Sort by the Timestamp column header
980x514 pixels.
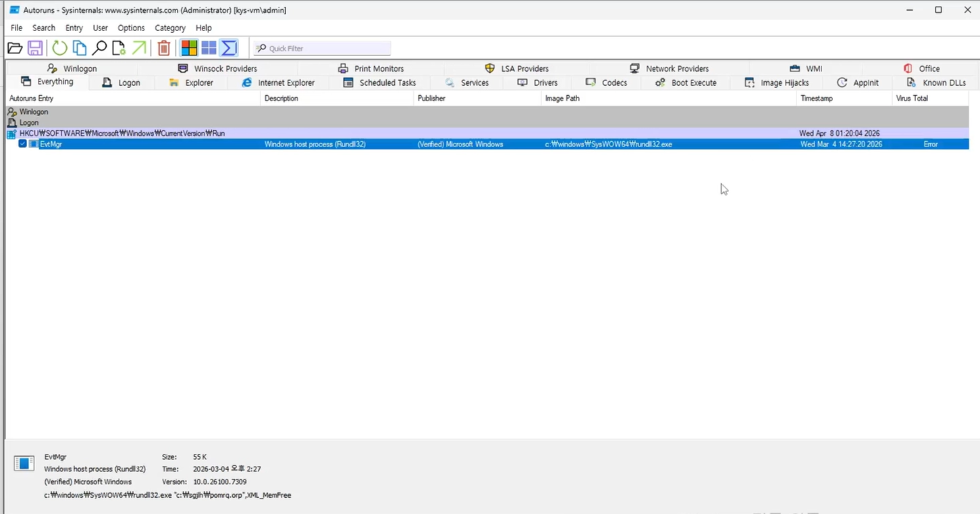pos(844,99)
